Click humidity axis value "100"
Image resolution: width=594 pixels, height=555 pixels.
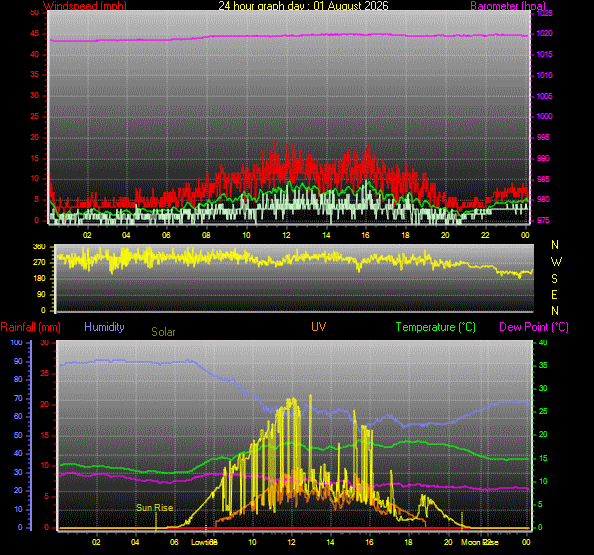(16, 342)
